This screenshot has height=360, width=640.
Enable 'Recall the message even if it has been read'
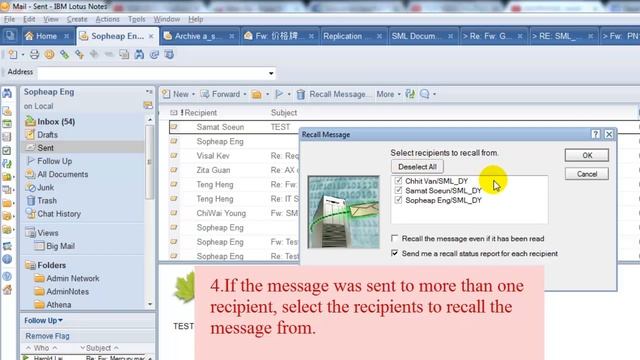pos(394,238)
